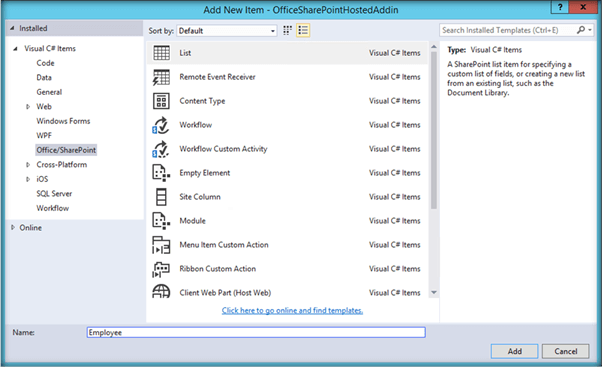Select Windows Forms category
The width and height of the screenshot is (602, 367).
(63, 121)
